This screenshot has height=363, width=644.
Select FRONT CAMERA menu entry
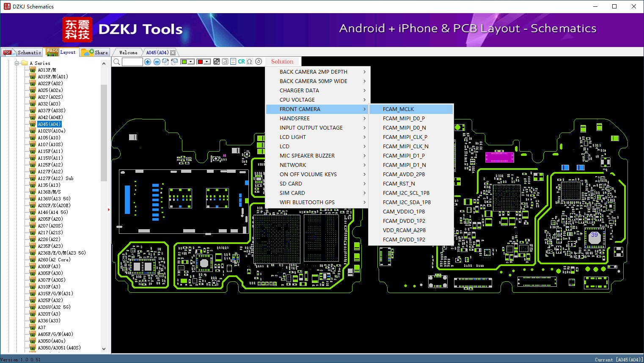[318, 109]
